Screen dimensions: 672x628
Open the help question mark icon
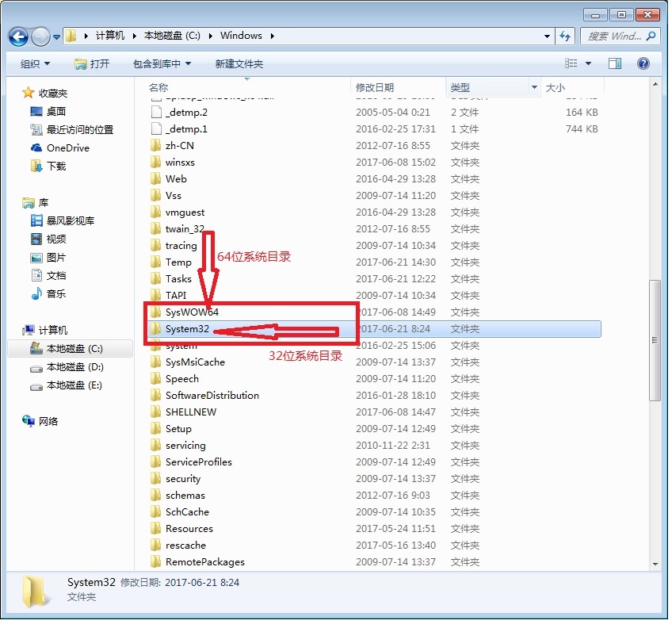[x=643, y=63]
